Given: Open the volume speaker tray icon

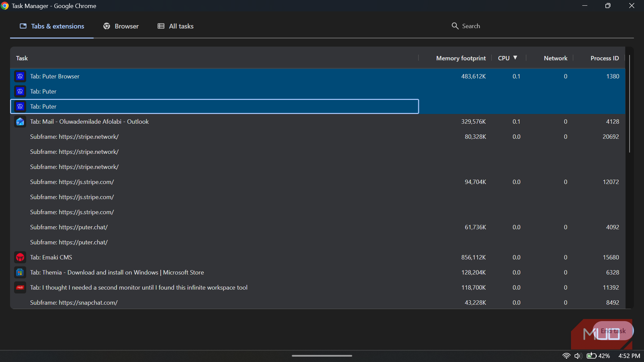Looking at the screenshot, I should (578, 356).
